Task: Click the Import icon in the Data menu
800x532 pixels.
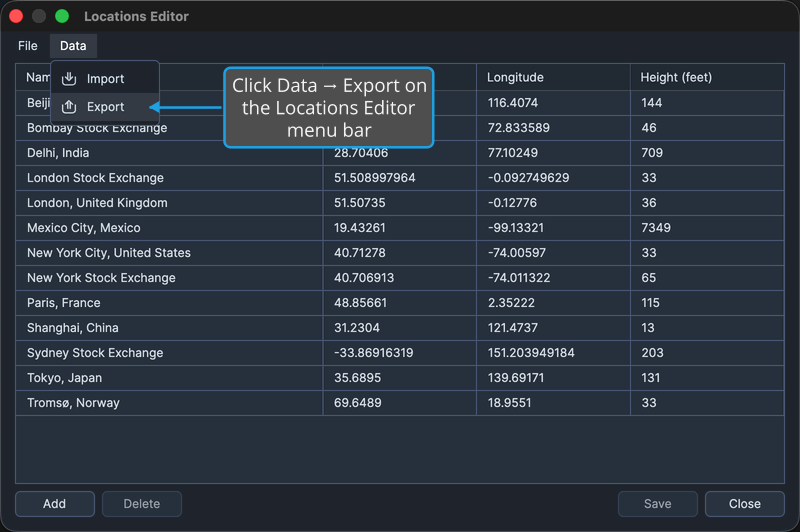Action: click(x=69, y=79)
